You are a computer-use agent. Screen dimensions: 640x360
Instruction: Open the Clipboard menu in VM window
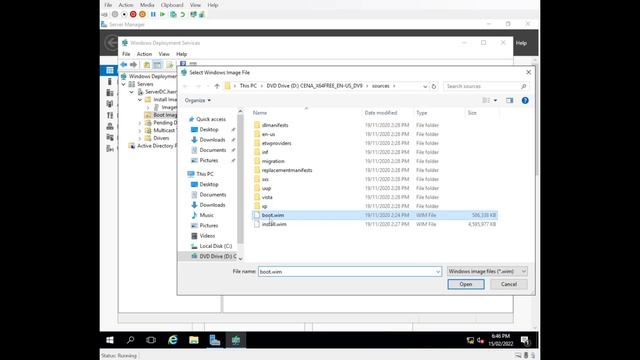[172, 5]
